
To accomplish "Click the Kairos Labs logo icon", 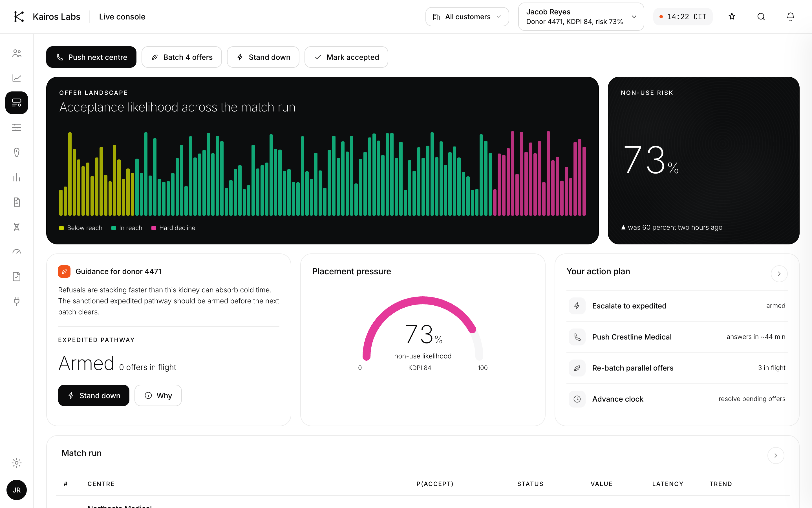I will tap(19, 17).
